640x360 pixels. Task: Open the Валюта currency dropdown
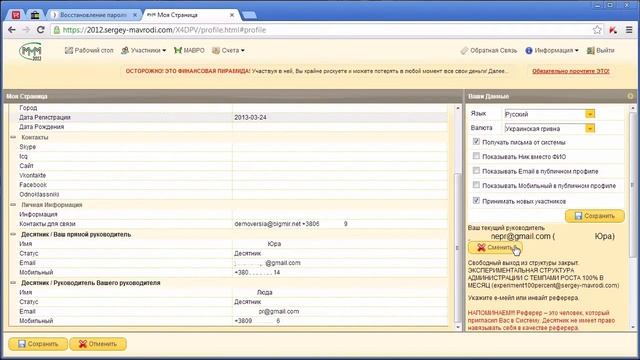click(590, 128)
